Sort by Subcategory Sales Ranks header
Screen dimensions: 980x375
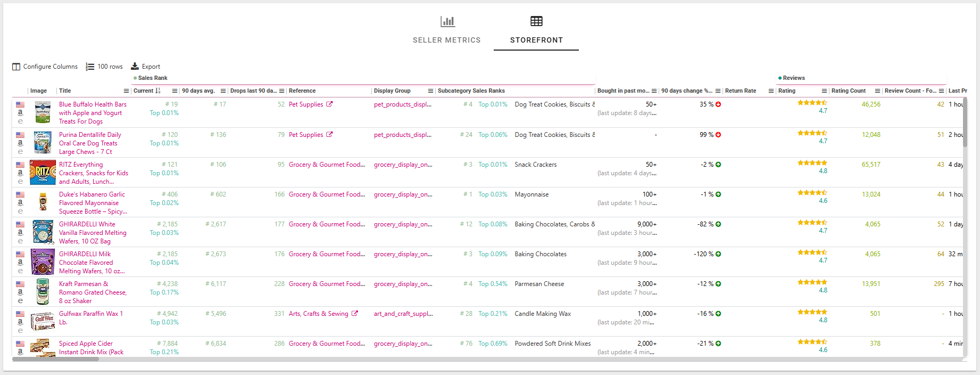click(x=471, y=91)
